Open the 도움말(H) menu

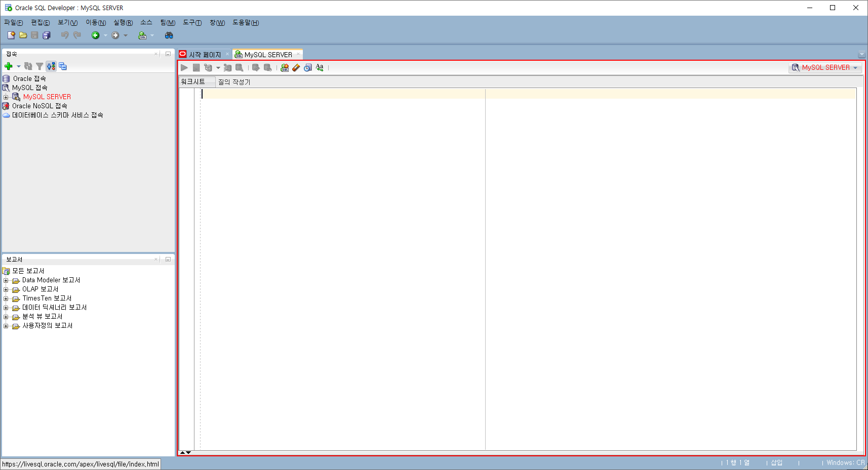(246, 23)
